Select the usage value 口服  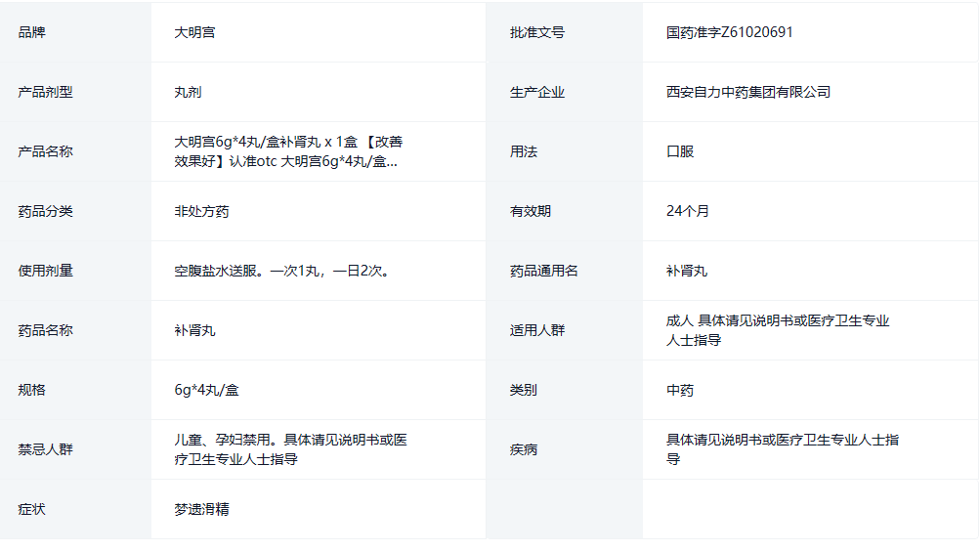click(x=680, y=151)
